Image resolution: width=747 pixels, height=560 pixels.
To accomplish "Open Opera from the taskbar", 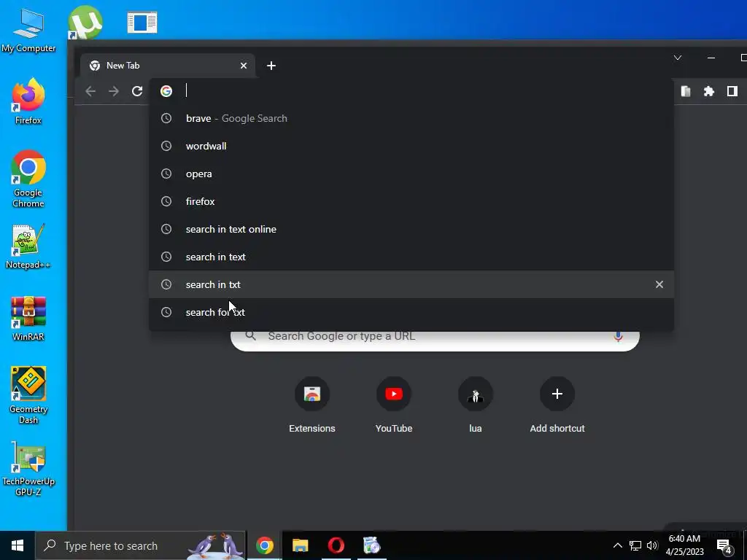I will pyautogui.click(x=336, y=545).
